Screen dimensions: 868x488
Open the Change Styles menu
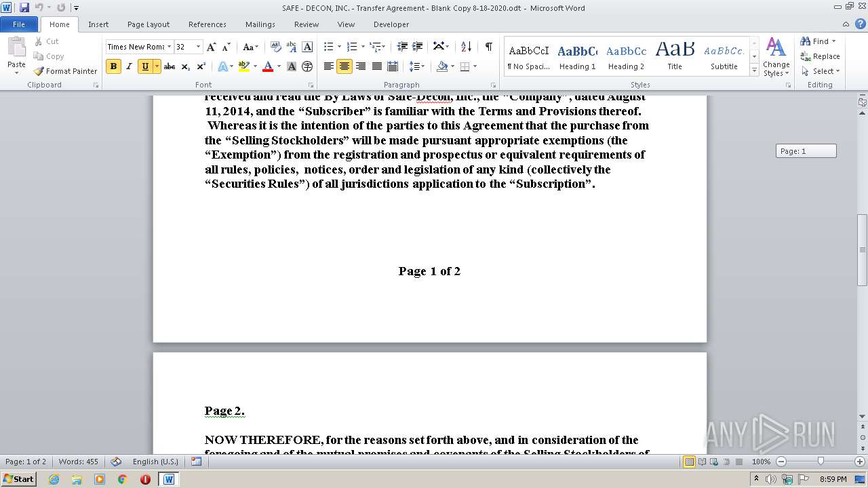(x=776, y=57)
